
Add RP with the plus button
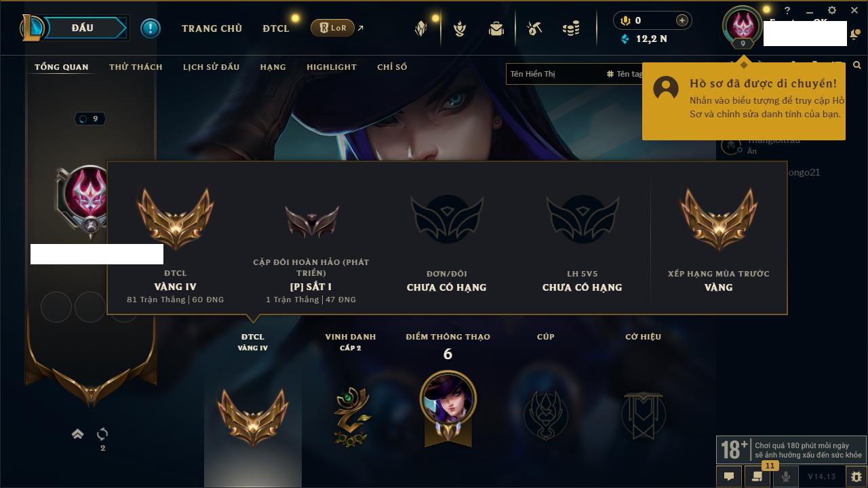(x=682, y=20)
